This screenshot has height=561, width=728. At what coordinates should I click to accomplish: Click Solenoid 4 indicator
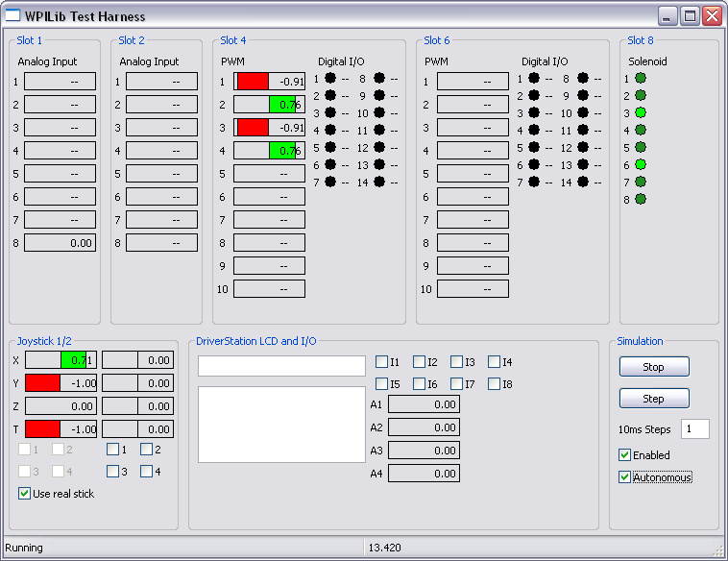click(x=641, y=130)
